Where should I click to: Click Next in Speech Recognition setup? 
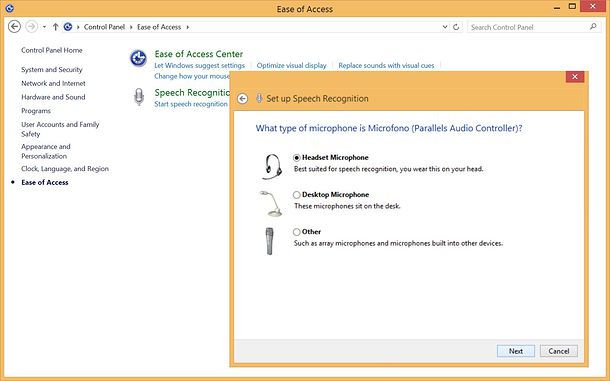coord(516,351)
